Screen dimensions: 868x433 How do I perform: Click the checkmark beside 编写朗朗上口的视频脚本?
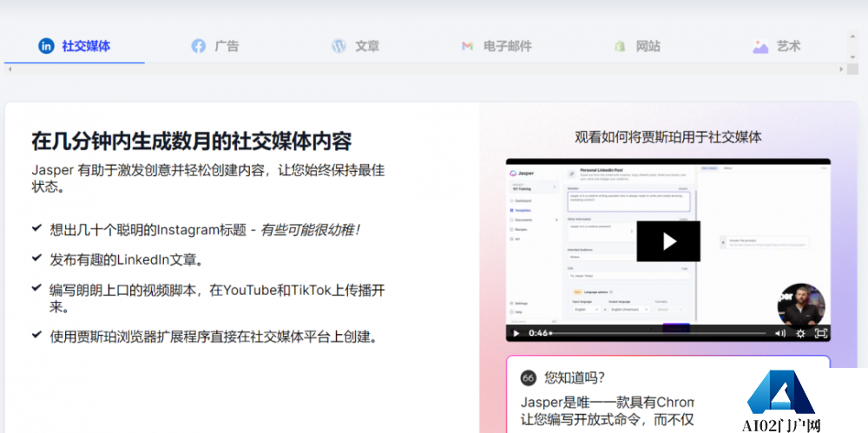click(36, 288)
